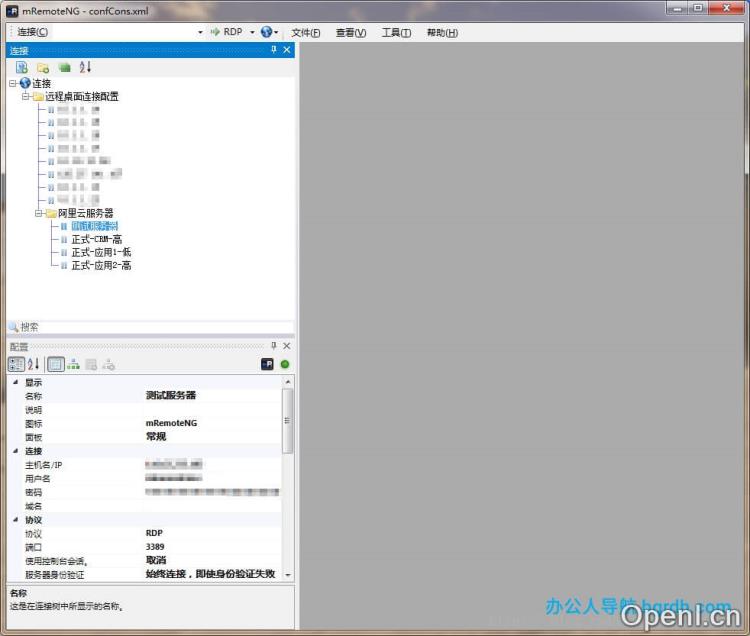Sort connections with the sort icon
The image size is (750, 636).
click(x=85, y=67)
